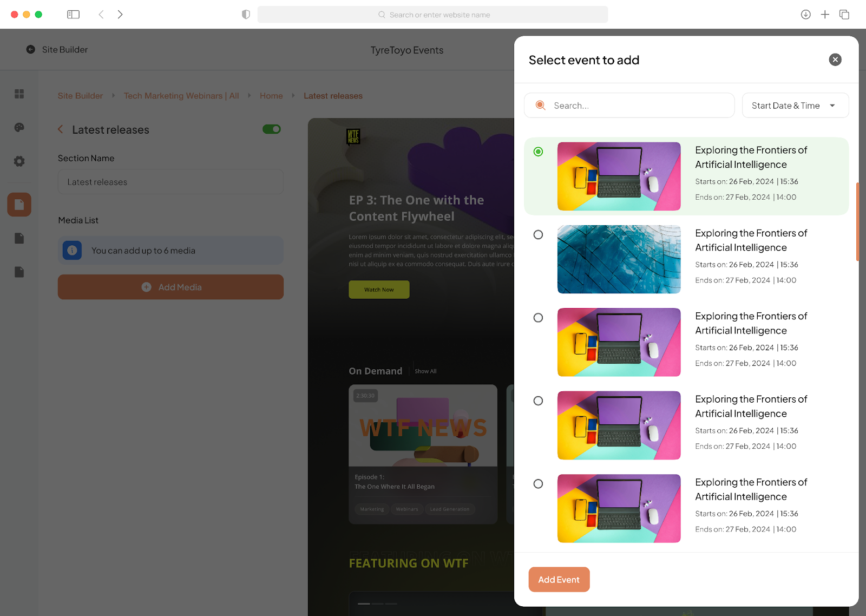Go to Site Builder breadcrumb
The image size is (866, 616).
pos(80,96)
